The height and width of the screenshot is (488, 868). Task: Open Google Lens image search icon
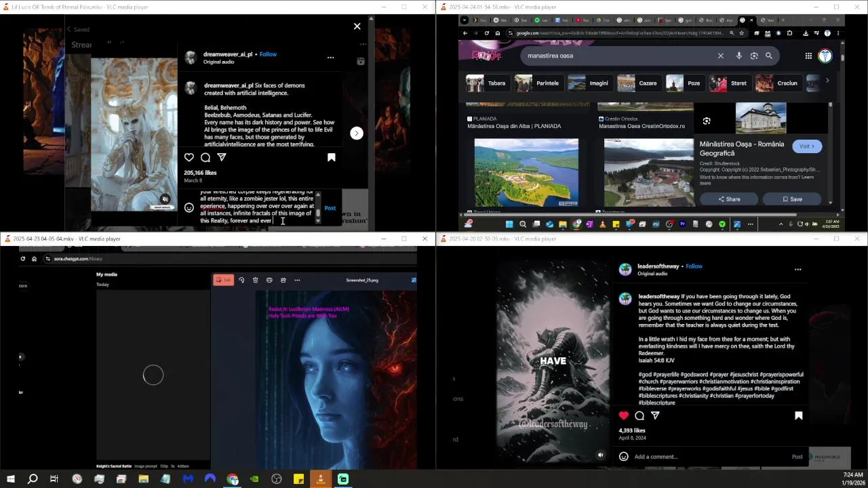pos(754,56)
